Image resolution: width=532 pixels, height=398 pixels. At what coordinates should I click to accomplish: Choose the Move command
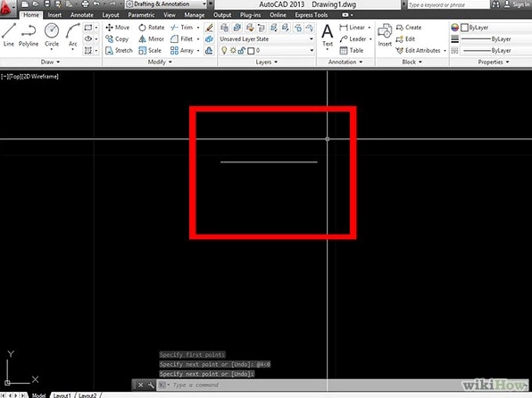click(118, 28)
